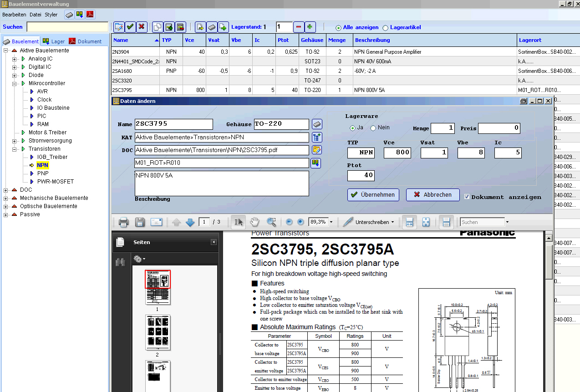580x392 pixels.
Task: Switch to the Dokument tab
Action: [x=85, y=41]
